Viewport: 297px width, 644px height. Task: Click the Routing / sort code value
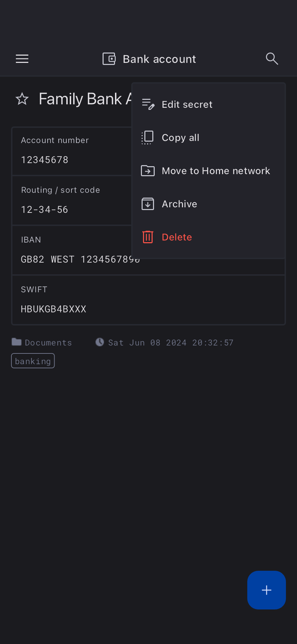click(x=45, y=209)
